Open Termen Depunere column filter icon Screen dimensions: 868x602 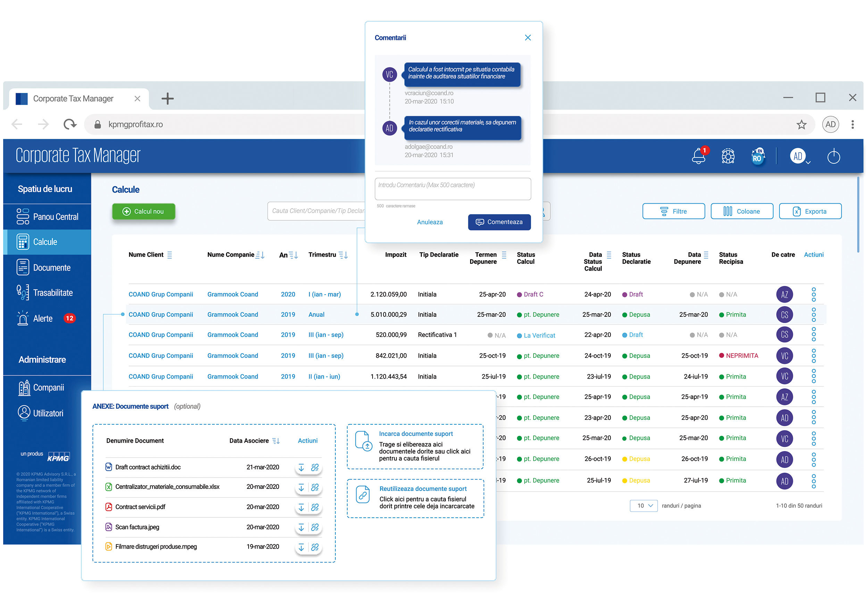tap(504, 255)
